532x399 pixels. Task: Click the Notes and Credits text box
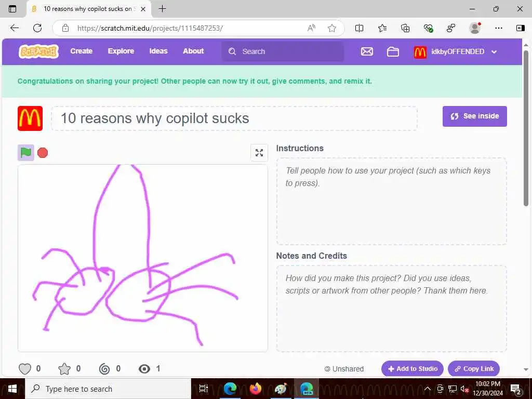pyautogui.click(x=392, y=309)
